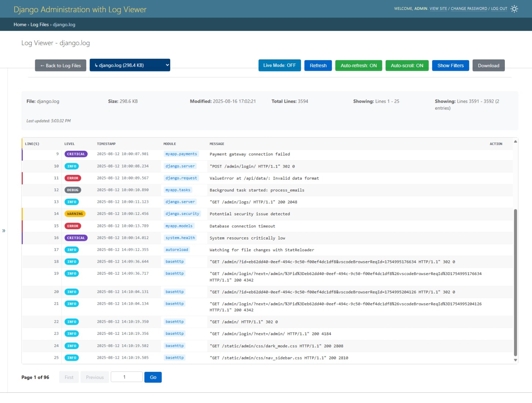Click line number 25 in table
The height and width of the screenshot is (403, 532).
click(x=56, y=358)
